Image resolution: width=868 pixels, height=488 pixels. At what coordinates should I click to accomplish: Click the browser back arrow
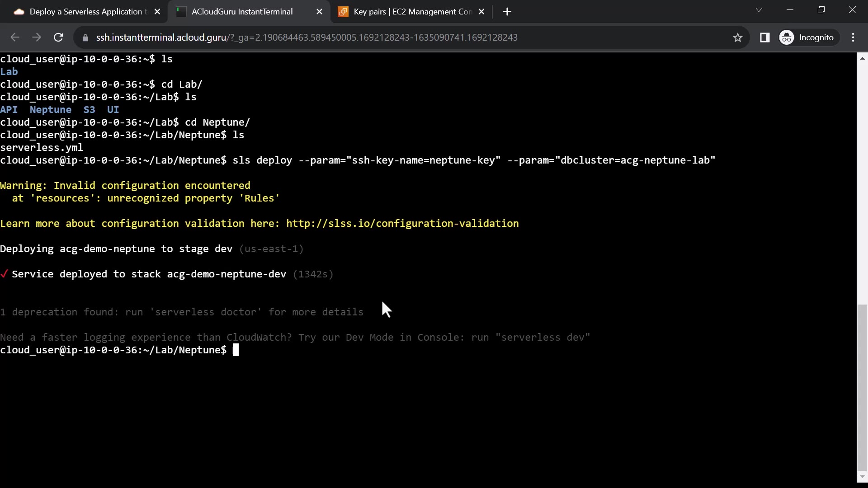[14, 38]
